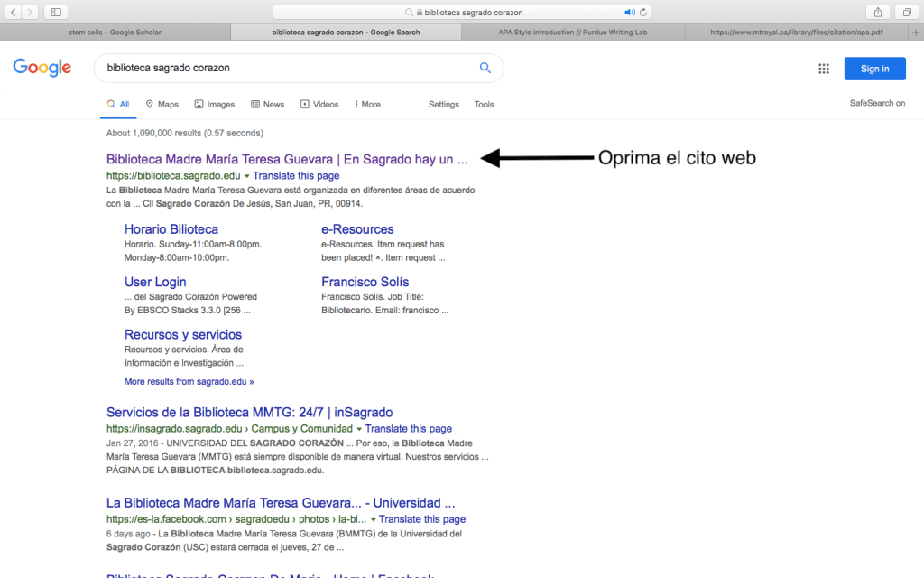Screen dimensions: 924x578
Task: Switch to the APA Style Purdue Writing Lab tab
Action: pyautogui.click(x=573, y=32)
